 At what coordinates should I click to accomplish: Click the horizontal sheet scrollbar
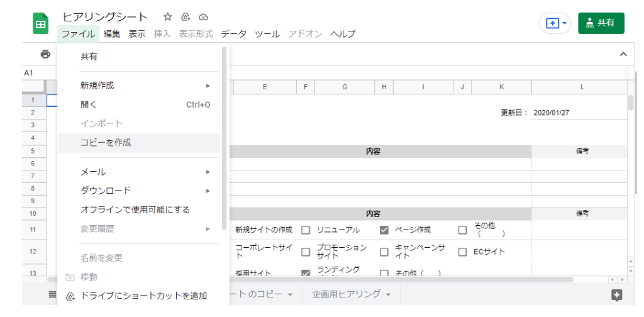pos(310,279)
